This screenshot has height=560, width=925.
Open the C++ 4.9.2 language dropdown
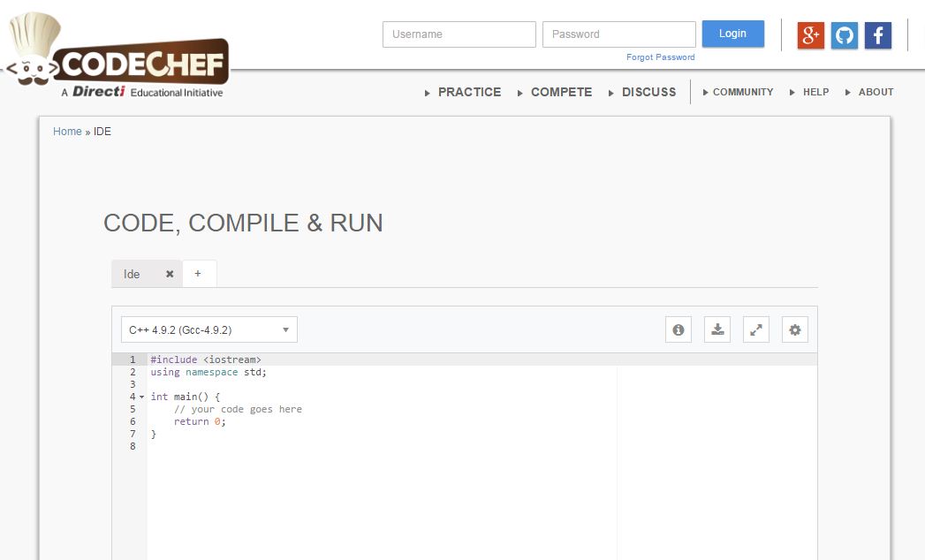tap(209, 329)
